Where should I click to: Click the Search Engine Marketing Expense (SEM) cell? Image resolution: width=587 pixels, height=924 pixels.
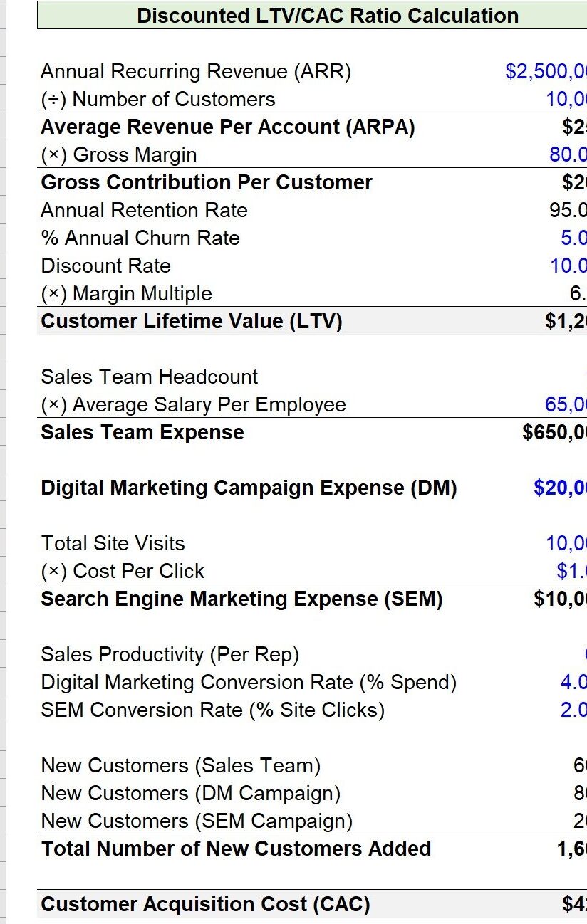click(241, 599)
